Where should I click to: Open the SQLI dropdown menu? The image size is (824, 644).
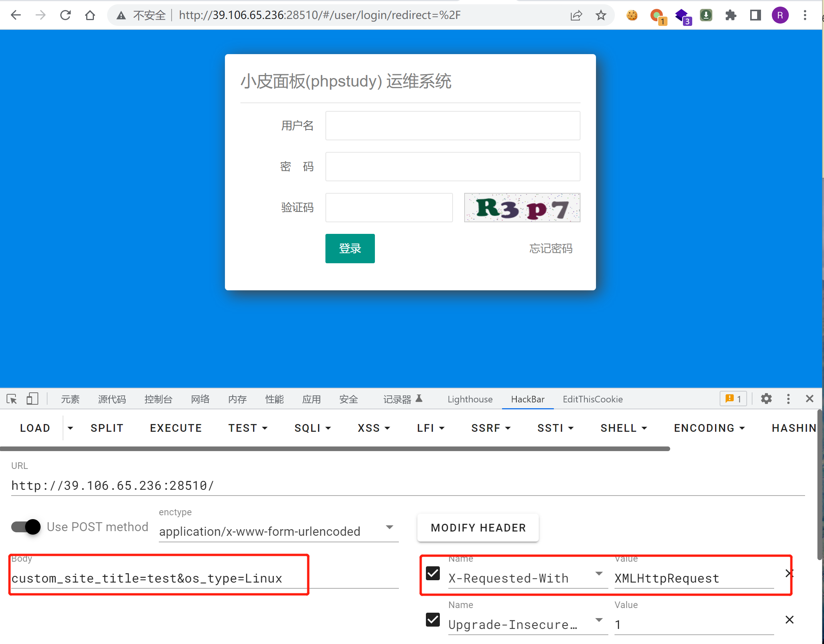pos(312,428)
